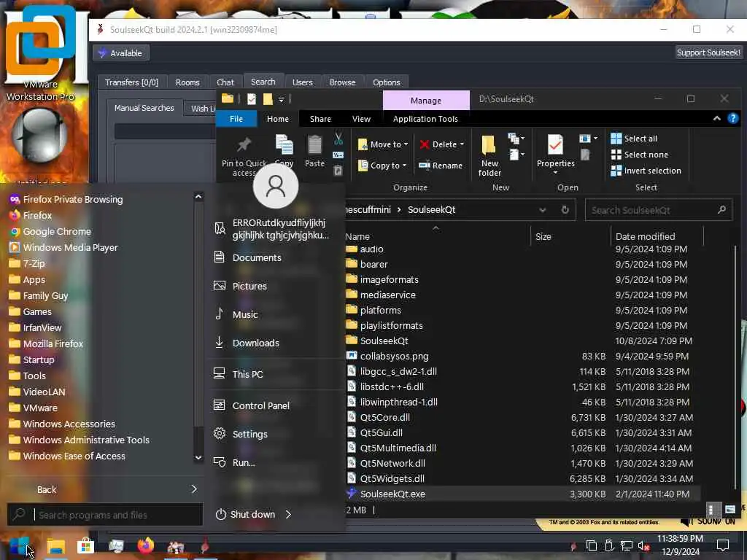Click Support Soulseek! button
Screen dimensions: 747x560
click(x=708, y=52)
